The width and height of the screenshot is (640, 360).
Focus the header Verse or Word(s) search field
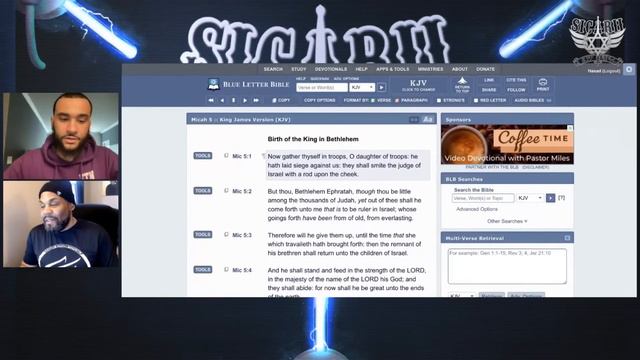click(322, 87)
